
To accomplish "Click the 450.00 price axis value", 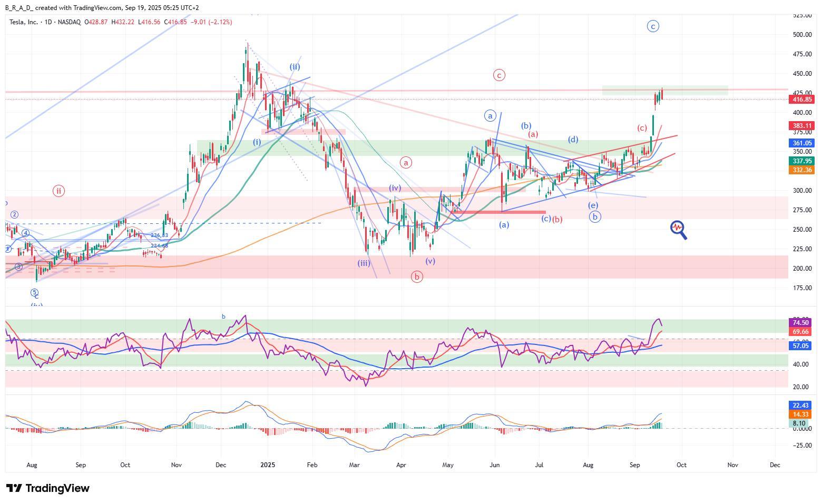I will tap(802, 74).
